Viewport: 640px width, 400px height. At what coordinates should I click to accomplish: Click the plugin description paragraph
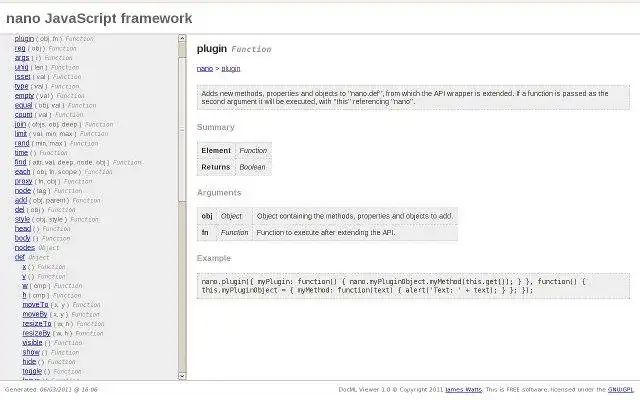point(413,98)
